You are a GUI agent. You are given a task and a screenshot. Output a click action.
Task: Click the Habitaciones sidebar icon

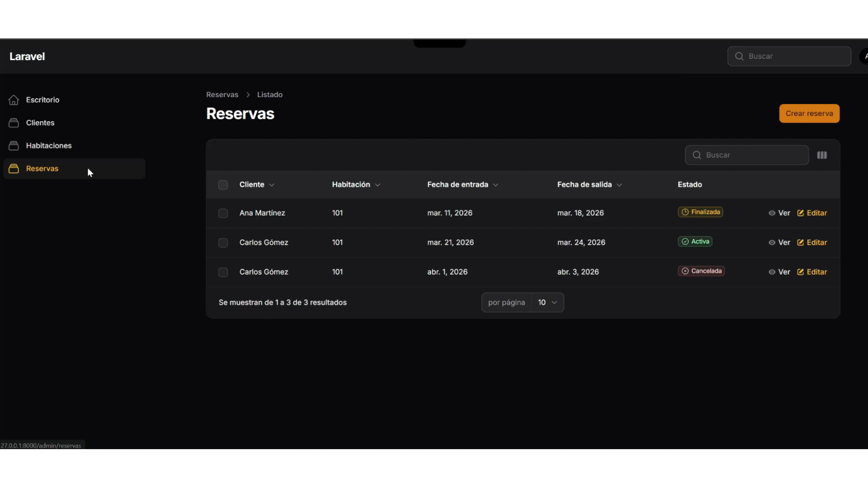pos(14,145)
